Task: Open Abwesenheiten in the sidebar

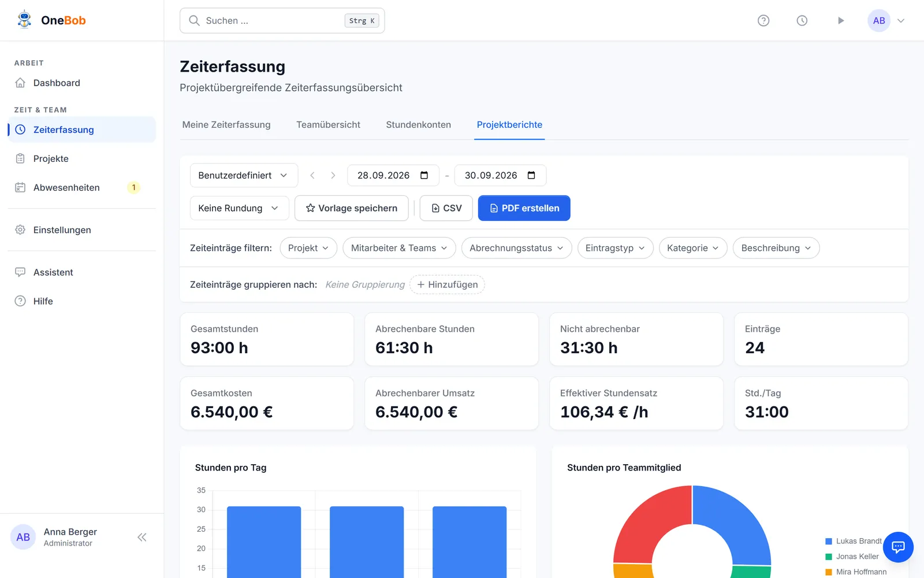Action: tap(82, 187)
